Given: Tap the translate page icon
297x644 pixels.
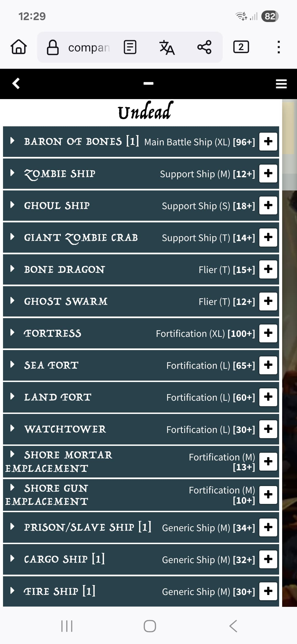Looking at the screenshot, I should pos(167,47).
